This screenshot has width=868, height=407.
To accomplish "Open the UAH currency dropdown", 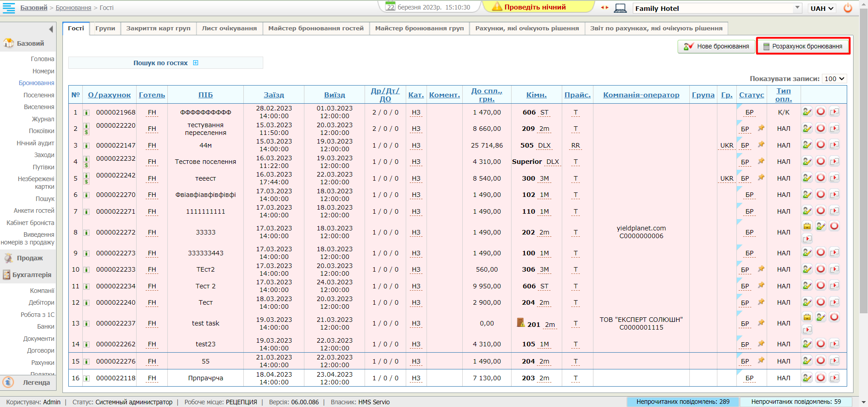I will tap(822, 8).
